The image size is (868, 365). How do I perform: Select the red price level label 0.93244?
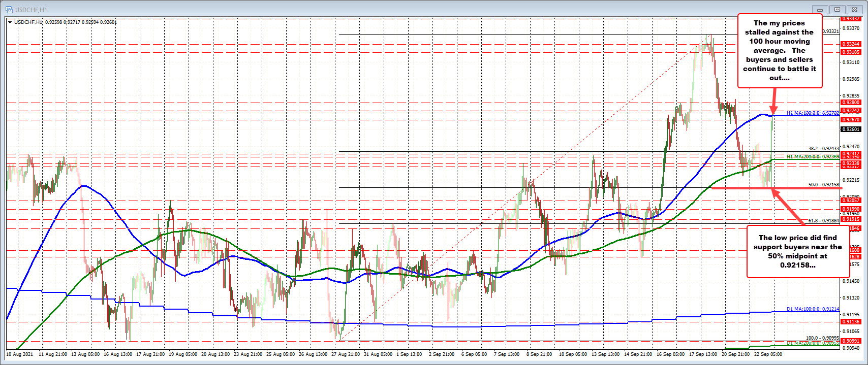pos(851,44)
